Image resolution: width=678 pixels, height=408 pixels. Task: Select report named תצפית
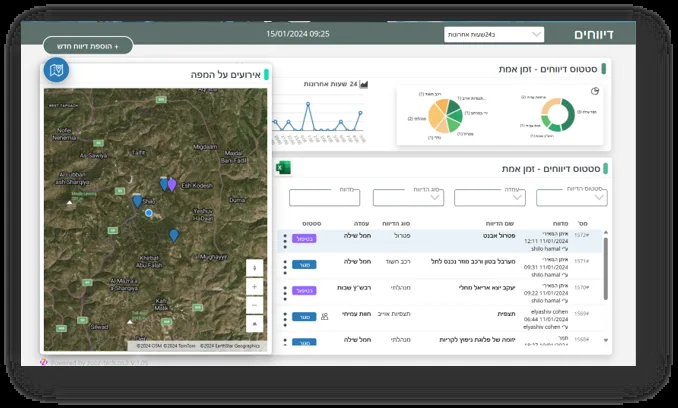[506, 314]
